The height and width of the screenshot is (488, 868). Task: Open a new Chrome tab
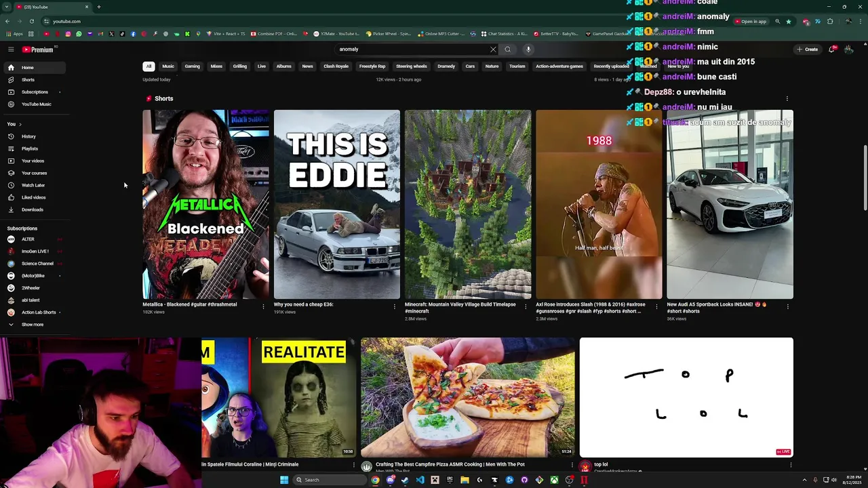(98, 7)
